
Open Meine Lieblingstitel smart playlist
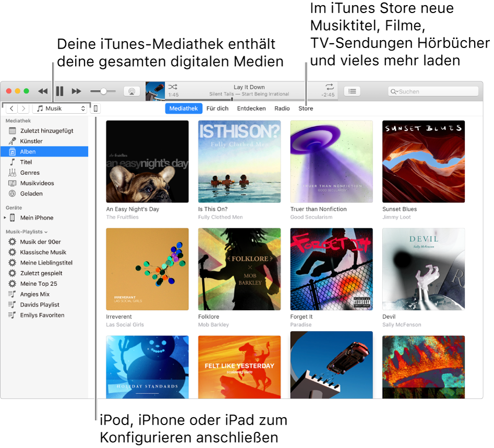click(44, 263)
